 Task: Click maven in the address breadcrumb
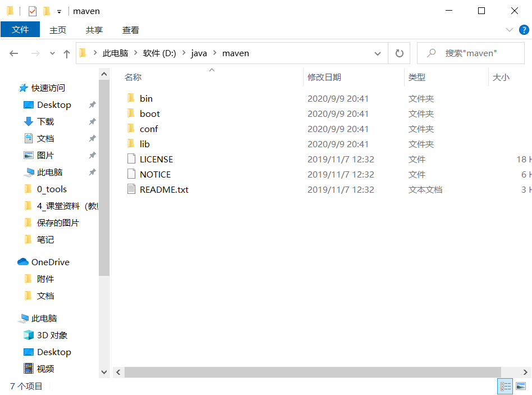(x=236, y=53)
